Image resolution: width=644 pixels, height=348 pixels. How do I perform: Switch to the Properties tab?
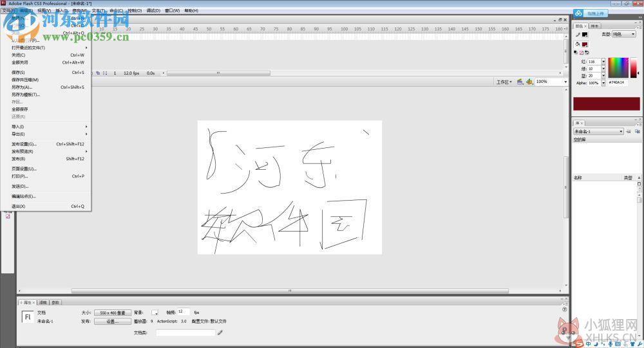tap(27, 302)
